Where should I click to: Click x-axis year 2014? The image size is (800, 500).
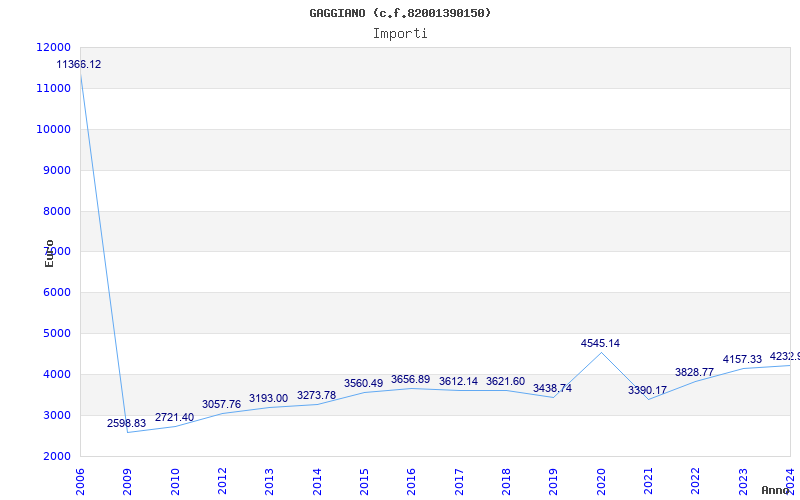(x=317, y=482)
